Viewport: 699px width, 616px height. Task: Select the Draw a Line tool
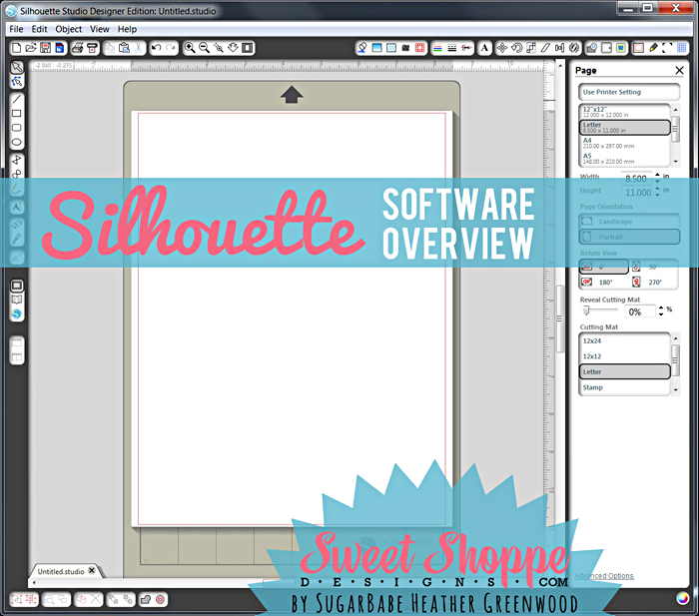pos(17,99)
